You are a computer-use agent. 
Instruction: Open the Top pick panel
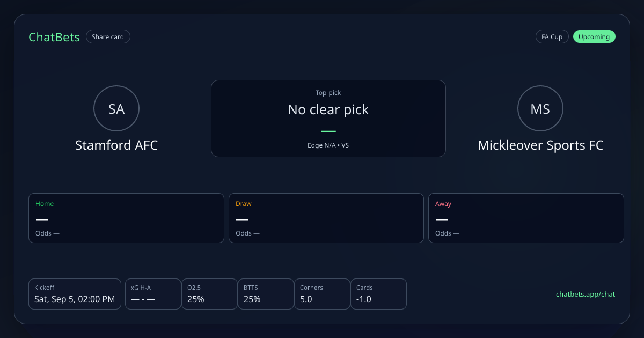(328, 119)
